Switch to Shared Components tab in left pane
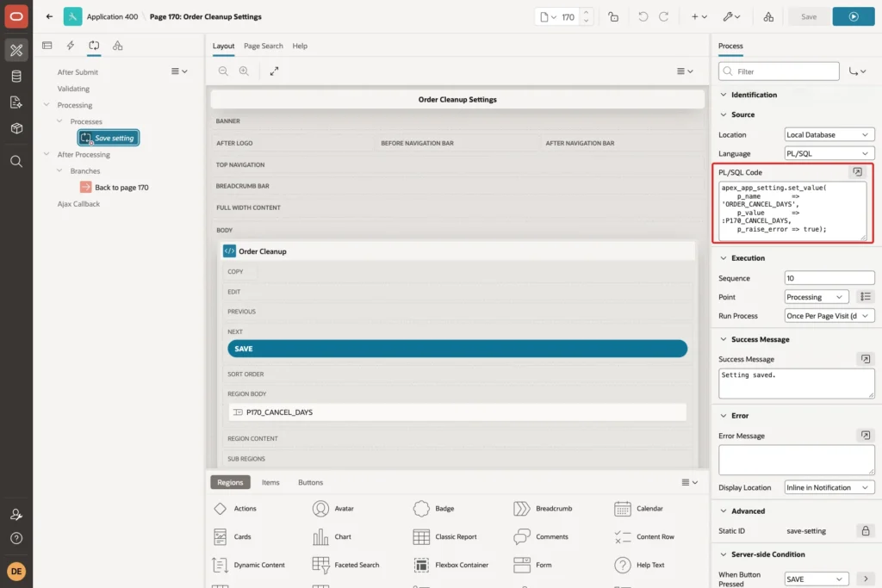882x588 pixels. [x=117, y=46]
